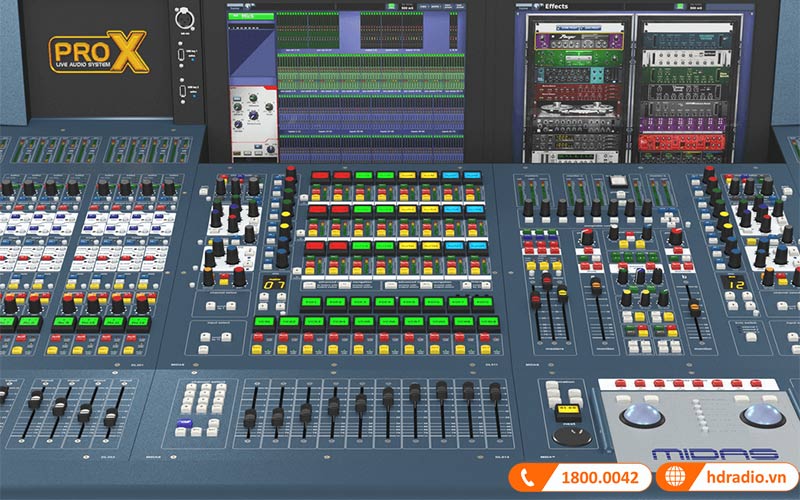Image resolution: width=800 pixels, height=500 pixels.
Task: Select the reel-to-reel tape machine in Effects rack
Action: point(578,109)
